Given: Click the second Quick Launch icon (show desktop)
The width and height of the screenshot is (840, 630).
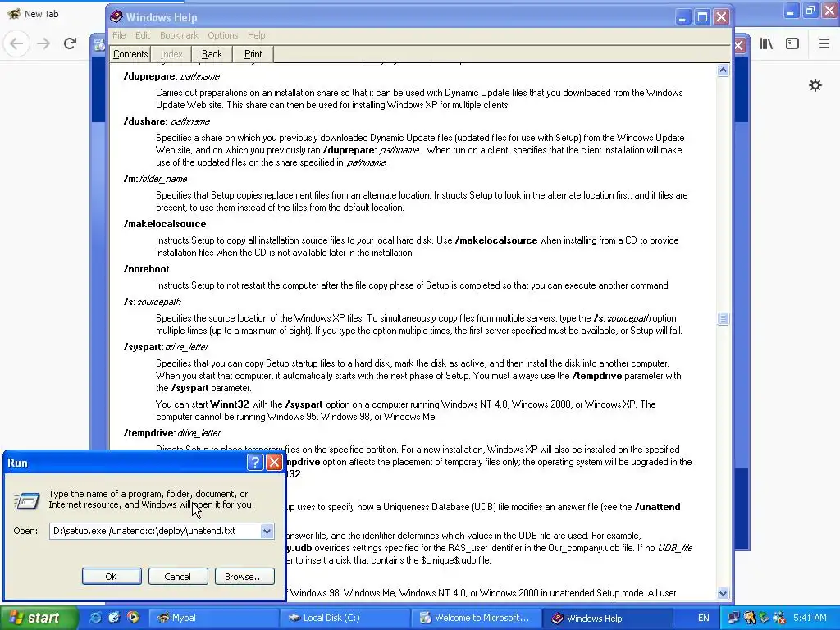Looking at the screenshot, I should [113, 617].
